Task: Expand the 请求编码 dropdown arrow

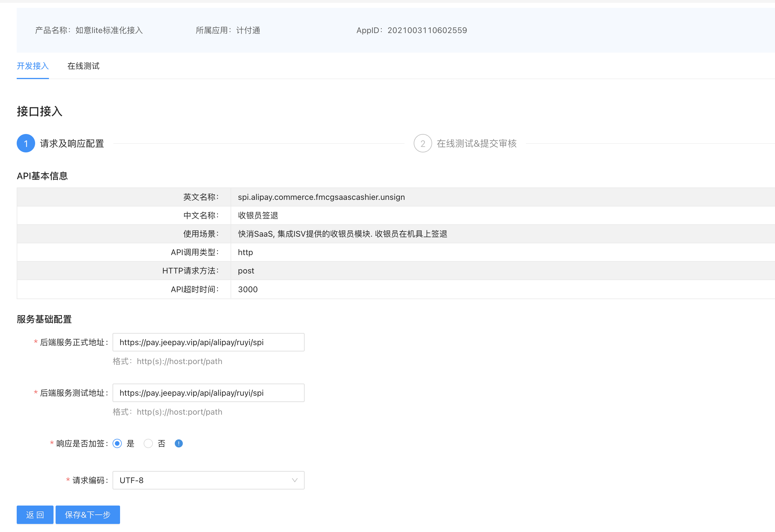Action: click(x=294, y=480)
